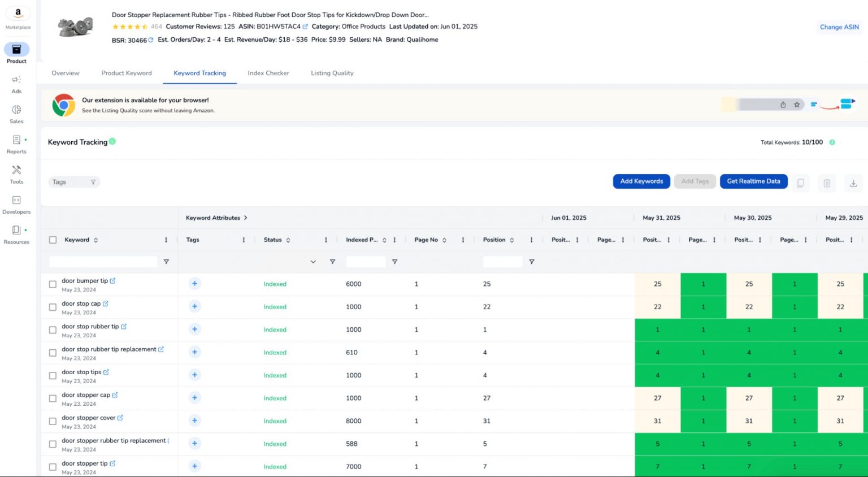Viewport: 868px width, 477px height.
Task: Check the door stop rubber tip row
Action: pyautogui.click(x=53, y=330)
